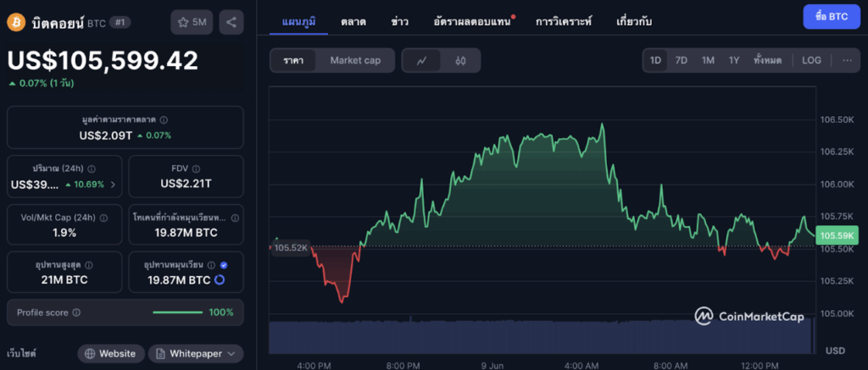The width and height of the screenshot is (868, 370).
Task: Click the share icon button
Action: pos(231,22)
